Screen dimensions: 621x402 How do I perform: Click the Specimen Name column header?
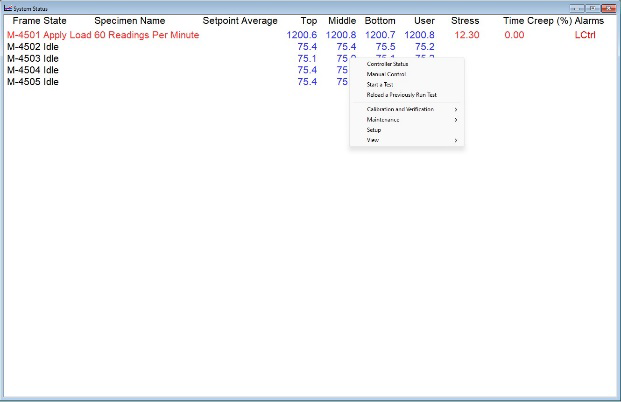coord(130,21)
